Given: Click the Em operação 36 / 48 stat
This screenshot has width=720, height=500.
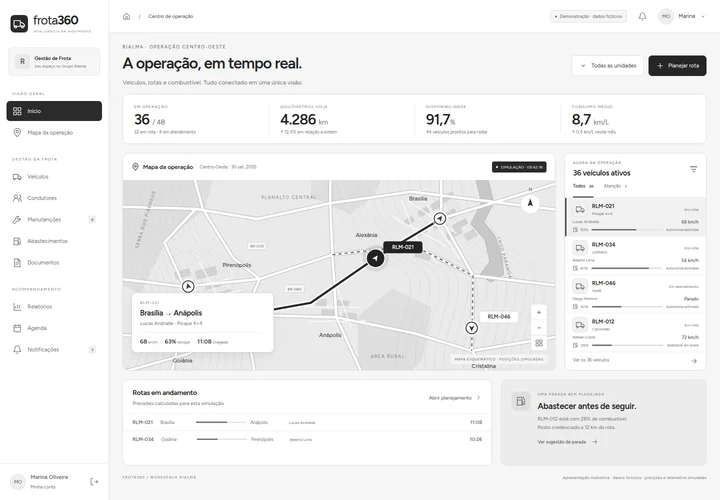Looking at the screenshot, I should [x=196, y=119].
